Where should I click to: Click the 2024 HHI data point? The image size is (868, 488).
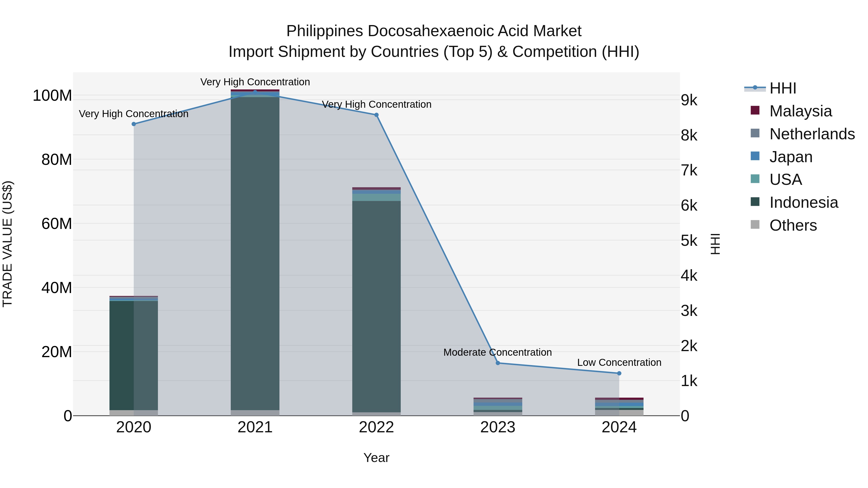pos(619,373)
